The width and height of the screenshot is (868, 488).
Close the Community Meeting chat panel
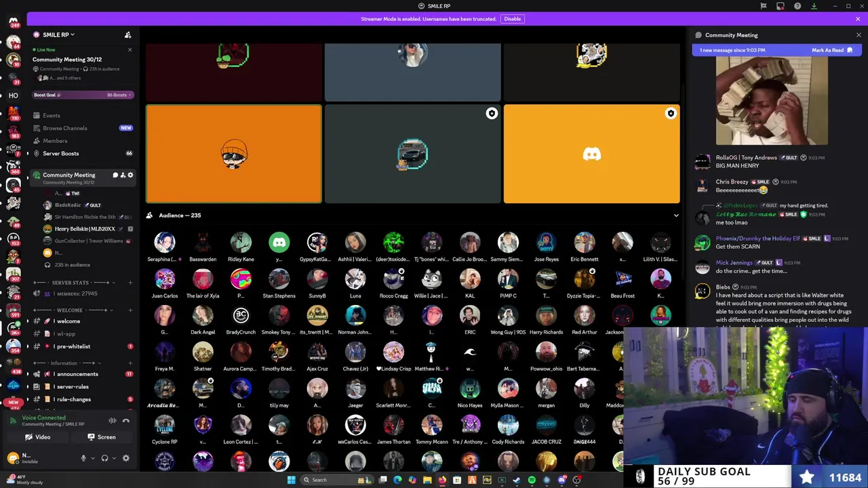tap(859, 35)
